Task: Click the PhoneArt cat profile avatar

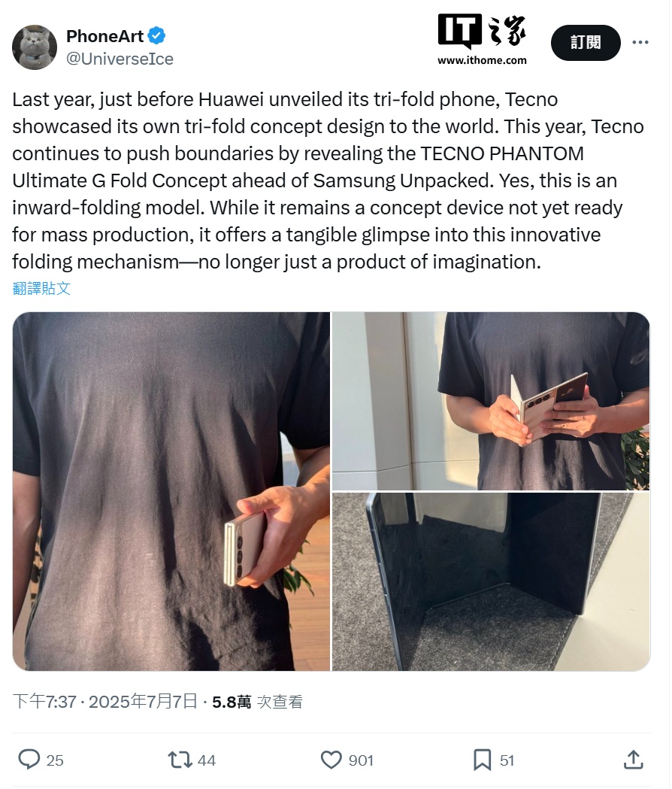Action: (35, 47)
